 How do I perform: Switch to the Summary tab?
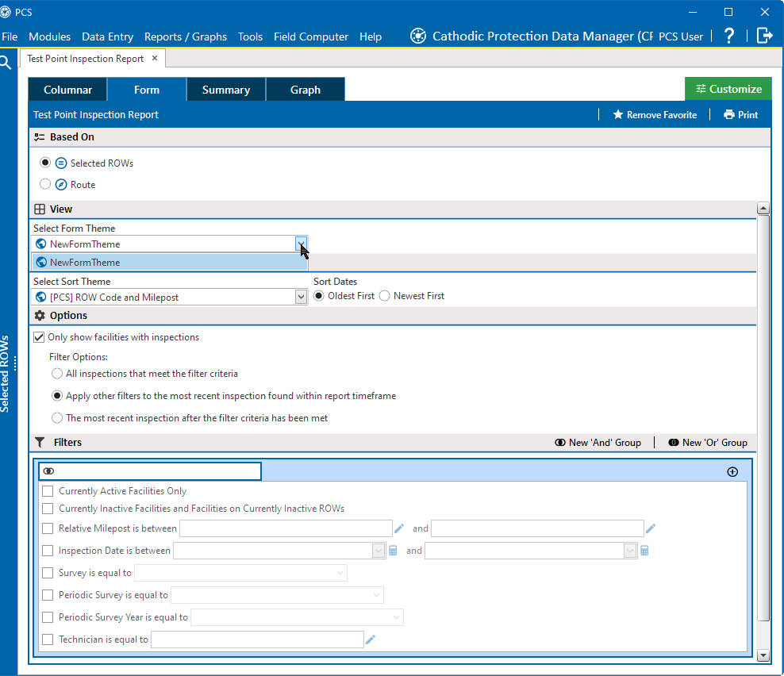(225, 89)
